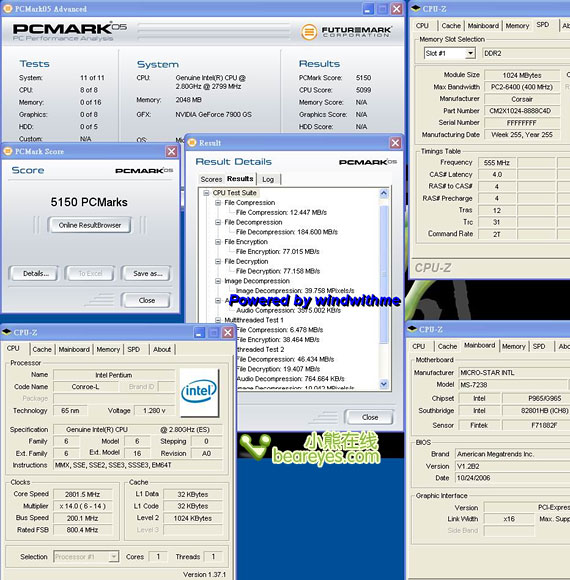The height and width of the screenshot is (580, 570).
Task: Open Memory tab in top-right CPU-Z window
Action: click(x=517, y=26)
